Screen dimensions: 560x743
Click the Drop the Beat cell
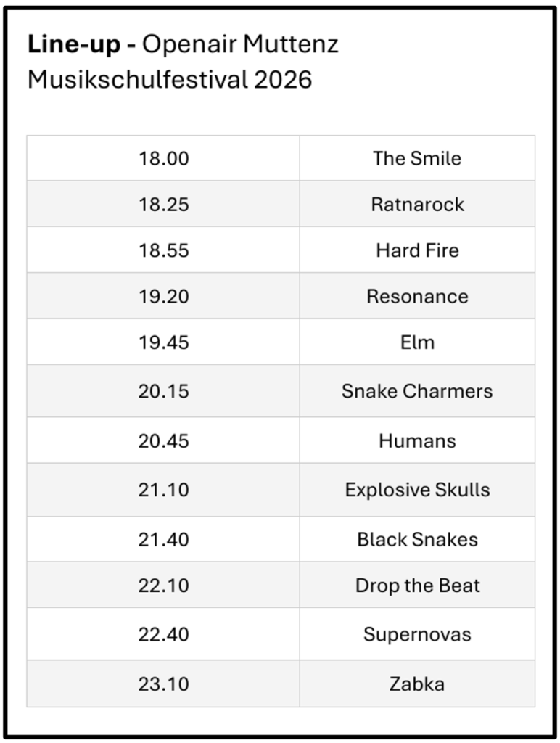417,586
